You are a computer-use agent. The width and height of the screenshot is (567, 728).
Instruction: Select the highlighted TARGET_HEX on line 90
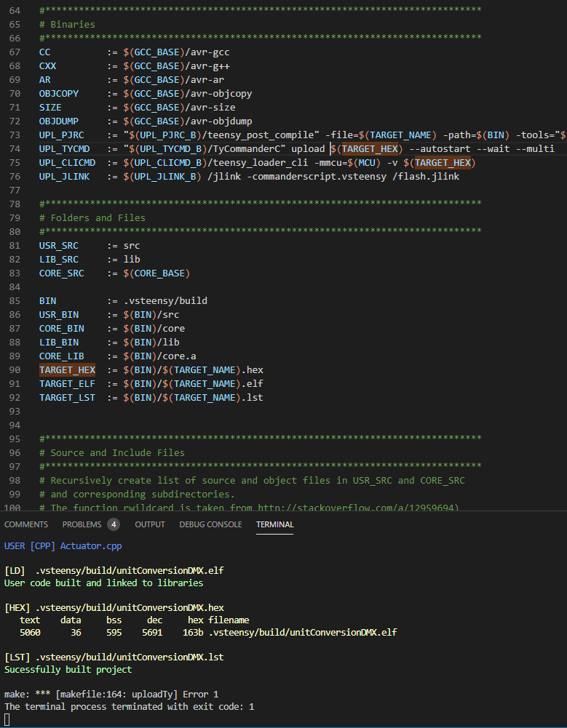point(67,369)
